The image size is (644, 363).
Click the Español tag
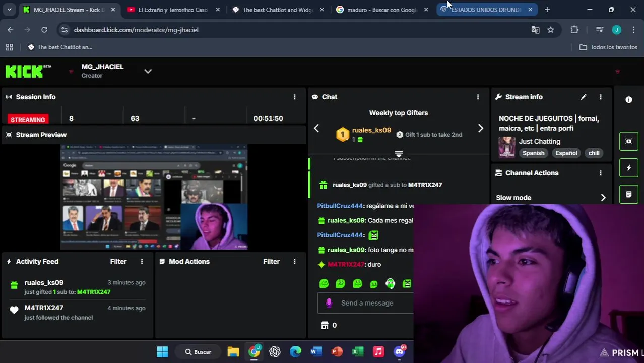(566, 153)
